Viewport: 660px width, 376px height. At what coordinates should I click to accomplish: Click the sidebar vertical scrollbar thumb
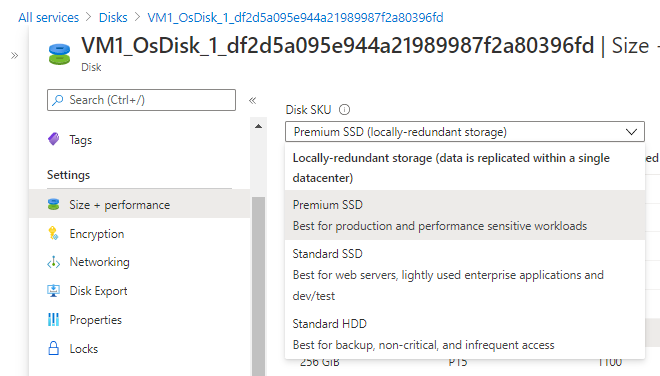258,286
